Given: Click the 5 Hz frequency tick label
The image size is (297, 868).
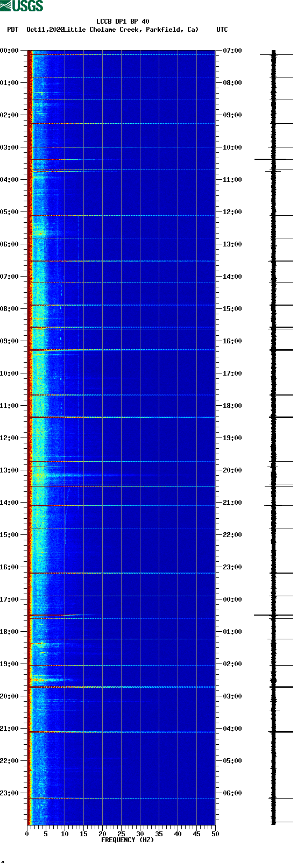Looking at the screenshot, I should (x=46, y=834).
